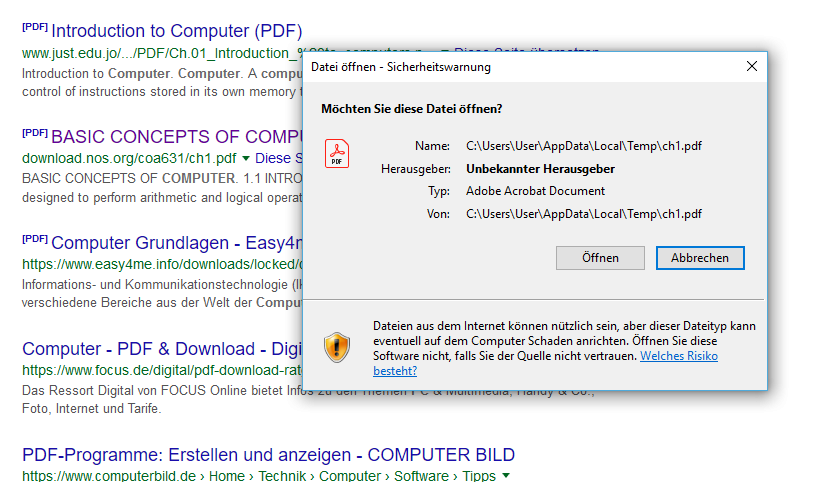Click the Abbrechen button
This screenshot has height=482, width=830.
tap(700, 258)
